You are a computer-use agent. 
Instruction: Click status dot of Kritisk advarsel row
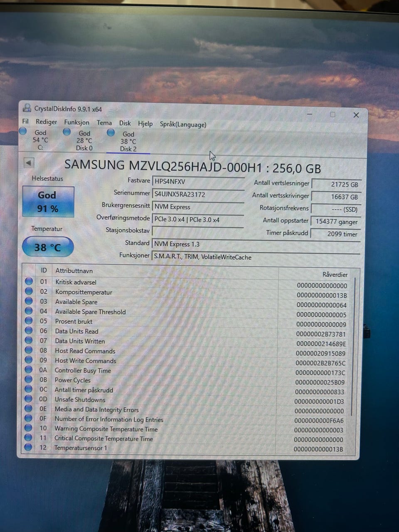pos(29,281)
